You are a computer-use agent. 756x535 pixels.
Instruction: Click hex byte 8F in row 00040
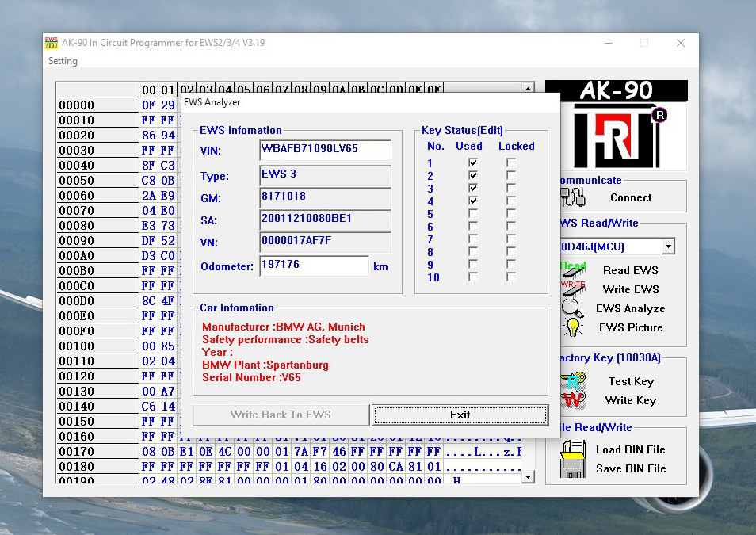[148, 166]
